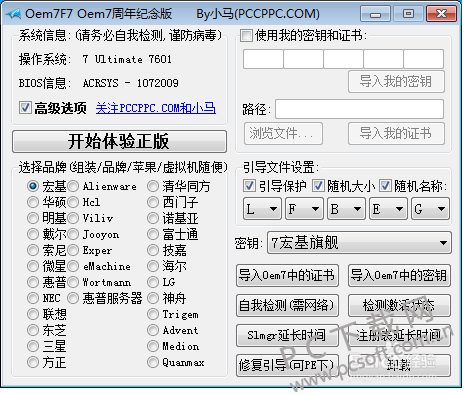The height and width of the screenshot is (394, 466).
Task: Select the NEC radio button
Action: click(33, 298)
